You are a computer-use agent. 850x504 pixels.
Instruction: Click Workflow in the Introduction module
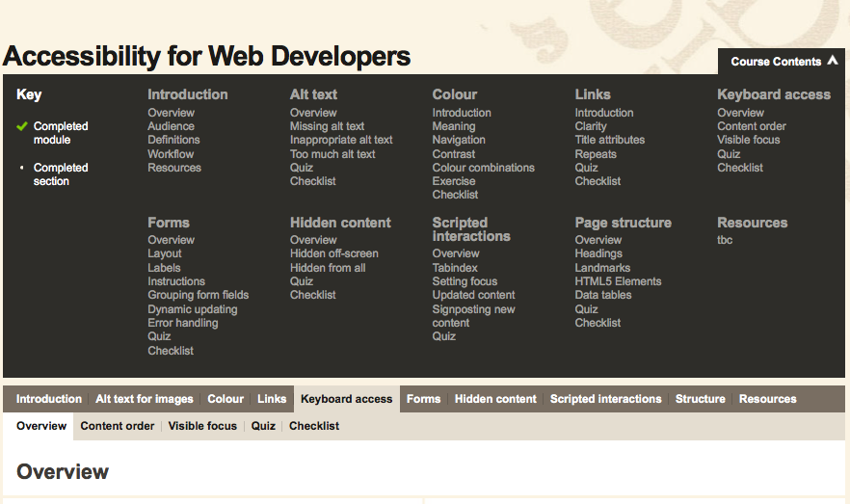(171, 154)
